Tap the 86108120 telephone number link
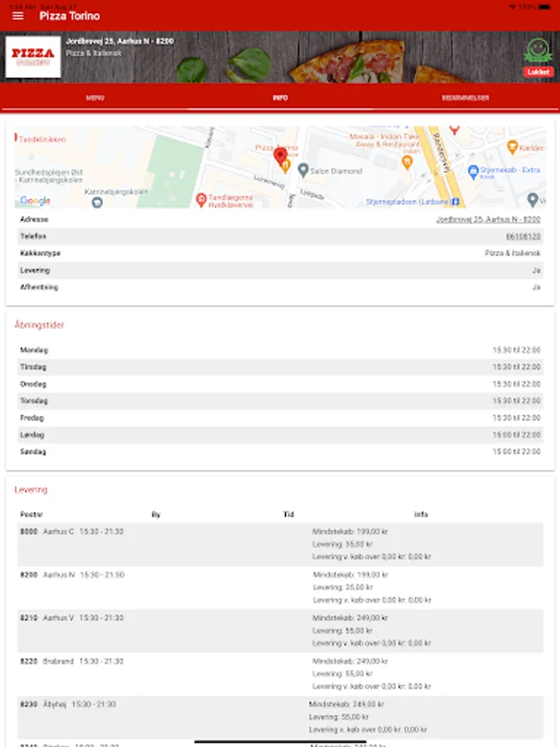This screenshot has width=560, height=747. coord(523,237)
